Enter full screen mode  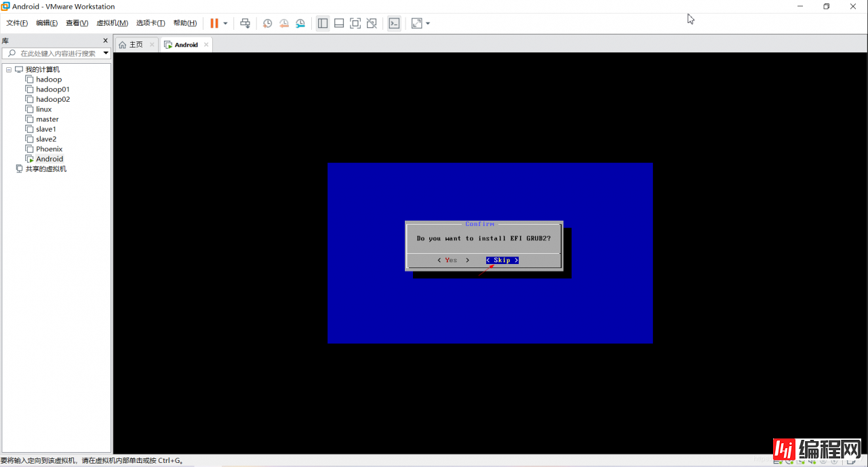tap(355, 23)
